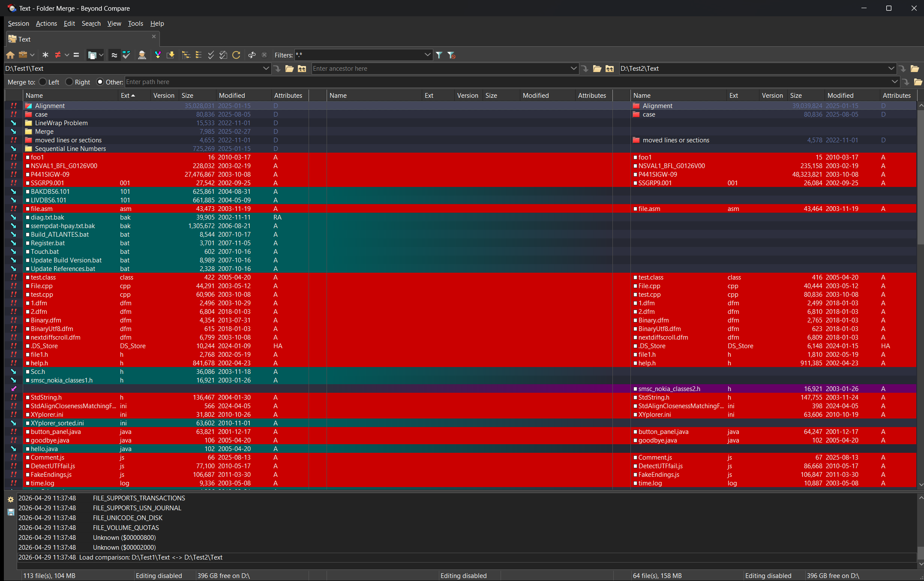924x581 pixels.
Task: Toggle Ignore Minor differences wavy button
Action: click(114, 55)
